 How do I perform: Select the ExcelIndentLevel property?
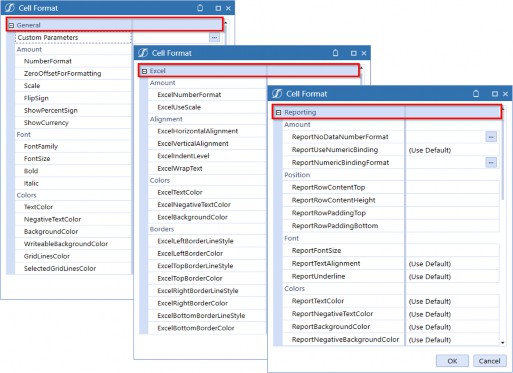(x=183, y=156)
